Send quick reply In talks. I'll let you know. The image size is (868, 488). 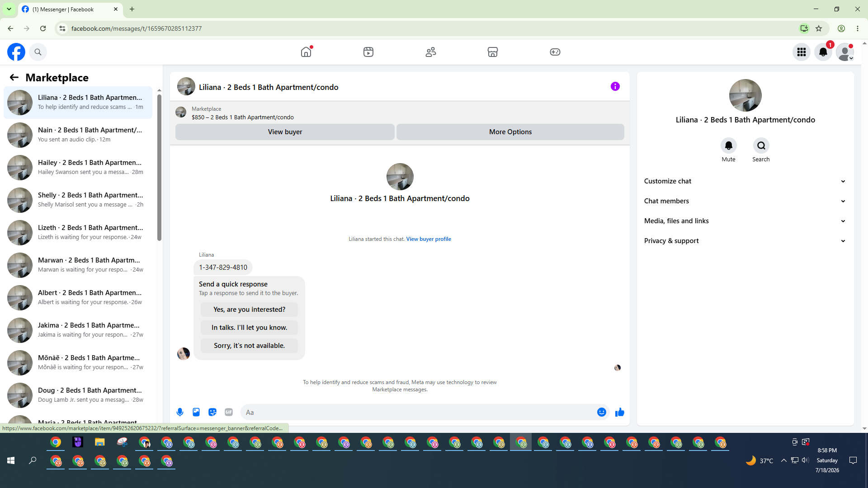tap(250, 328)
